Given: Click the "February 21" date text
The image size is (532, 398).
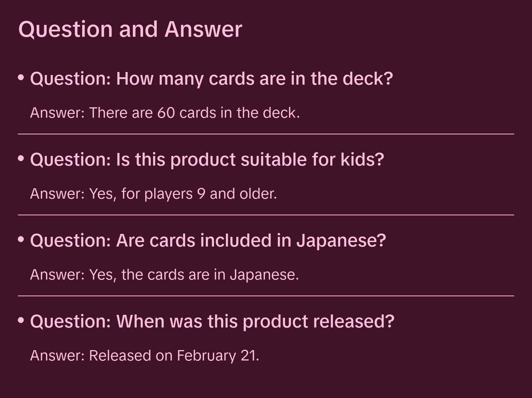Looking at the screenshot, I should point(217,356).
